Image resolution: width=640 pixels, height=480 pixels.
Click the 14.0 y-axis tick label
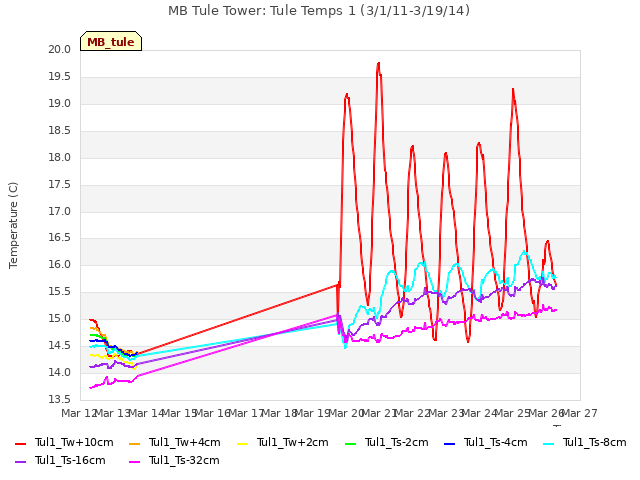pos(60,372)
